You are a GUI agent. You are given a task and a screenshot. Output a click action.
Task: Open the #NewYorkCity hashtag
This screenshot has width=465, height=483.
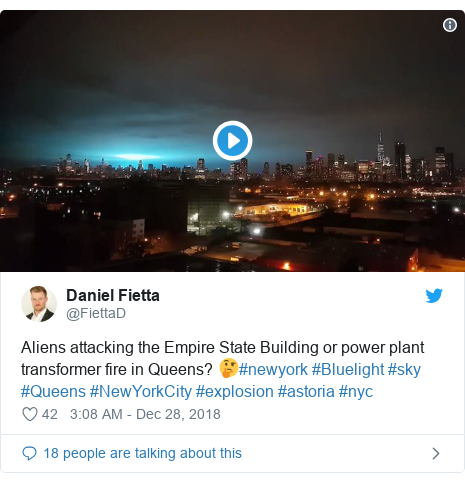click(141, 391)
